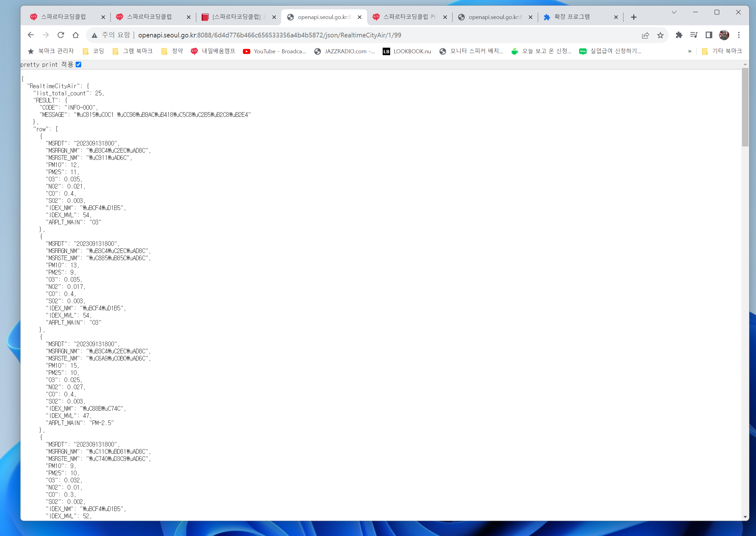
Task: Click the "MESSAGE" line in RESULT
Action: 145,115
